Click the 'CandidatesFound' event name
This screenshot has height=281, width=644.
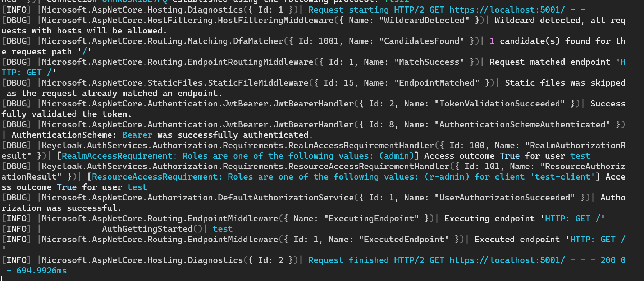[422, 41]
